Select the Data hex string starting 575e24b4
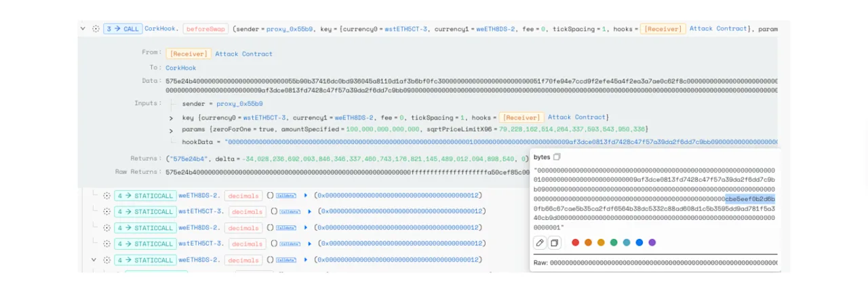Image resolution: width=868 pixels, height=296 pixels. (472, 86)
